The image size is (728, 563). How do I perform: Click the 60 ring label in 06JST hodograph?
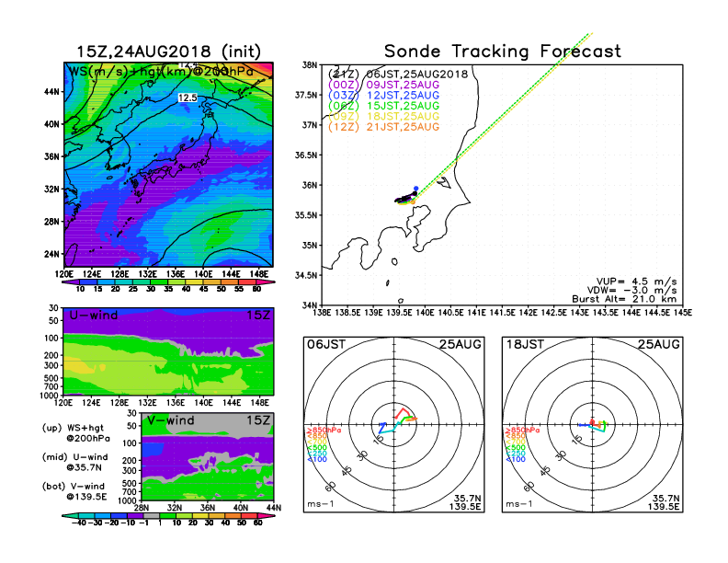(x=330, y=487)
